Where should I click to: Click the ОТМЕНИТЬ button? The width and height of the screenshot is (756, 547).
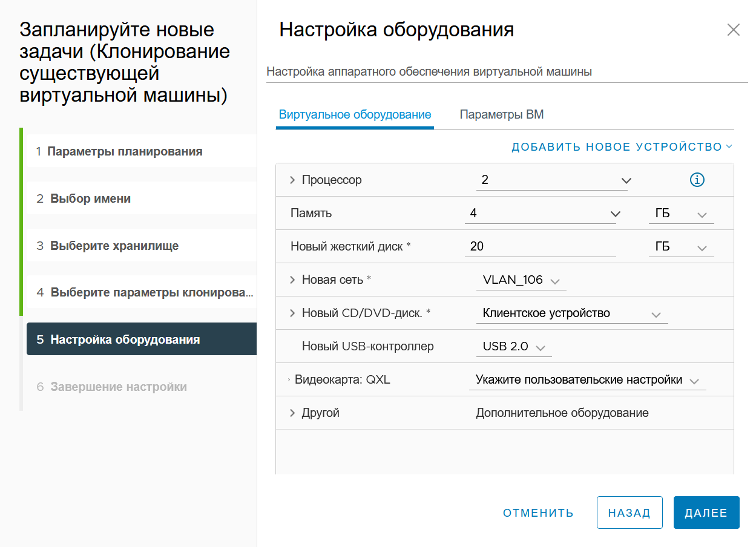tap(538, 513)
